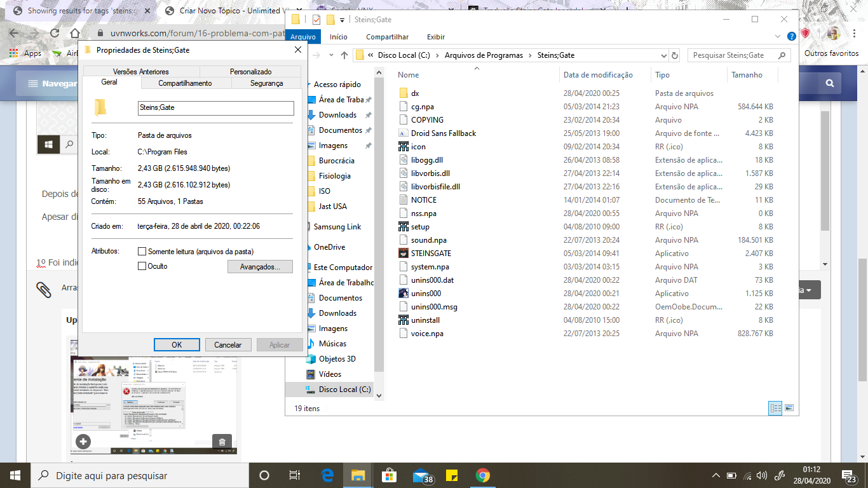868x488 pixels.
Task: Click the Explorer refresh button
Action: 675,55
